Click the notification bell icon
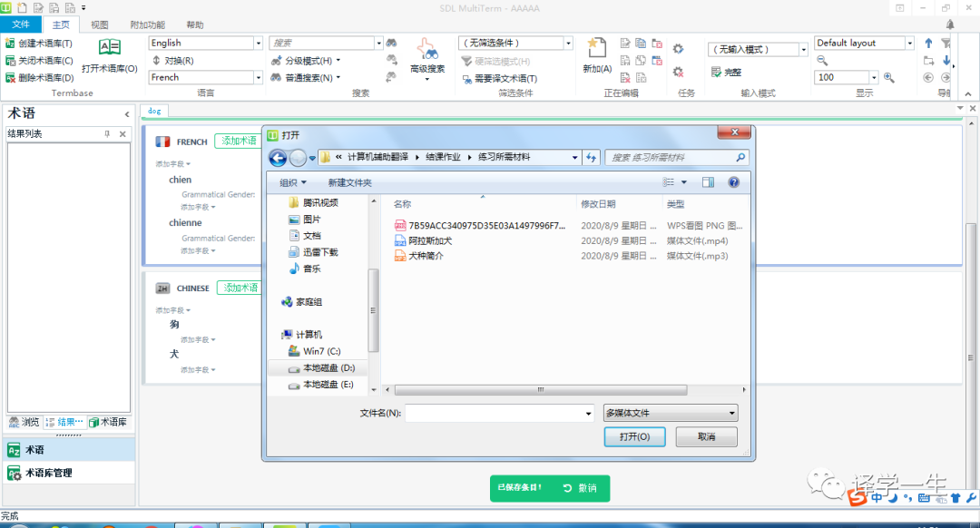This screenshot has height=528, width=980. coord(950,24)
